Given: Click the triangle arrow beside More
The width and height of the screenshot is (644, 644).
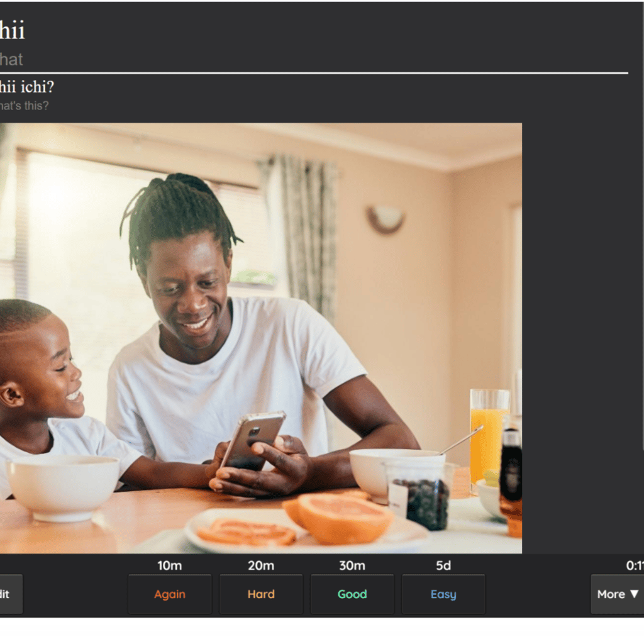Looking at the screenshot, I should point(634,594).
